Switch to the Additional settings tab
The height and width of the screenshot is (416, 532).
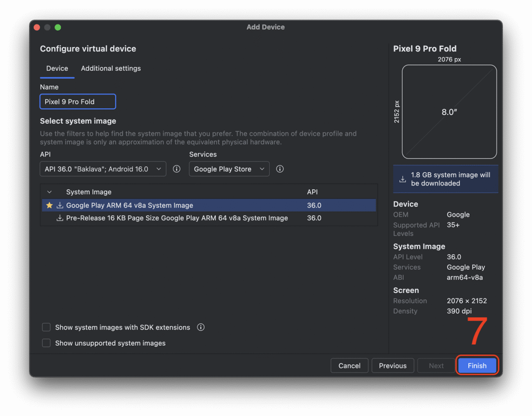111,69
